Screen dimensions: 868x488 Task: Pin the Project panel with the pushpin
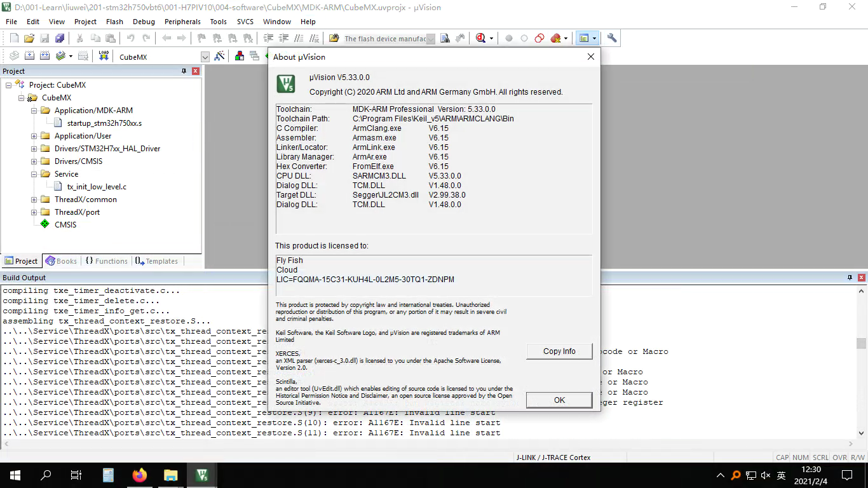[x=184, y=71]
